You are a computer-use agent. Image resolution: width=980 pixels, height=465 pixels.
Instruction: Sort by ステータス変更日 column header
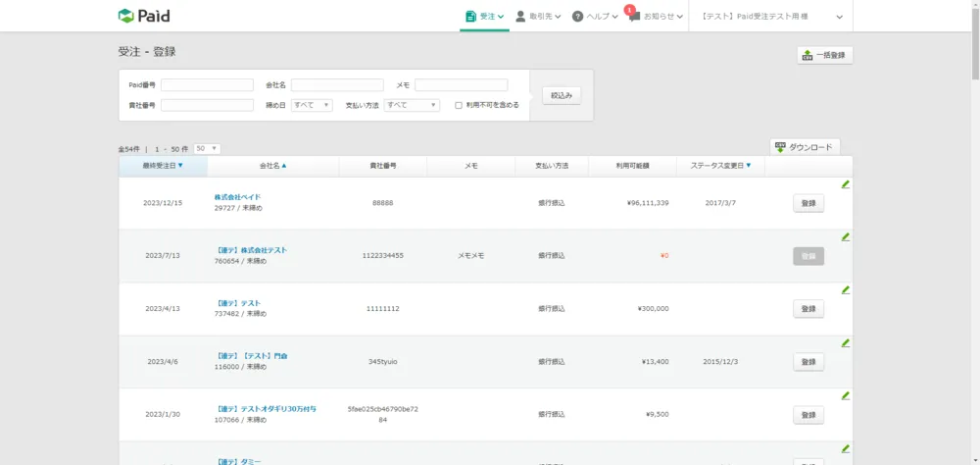point(720,166)
